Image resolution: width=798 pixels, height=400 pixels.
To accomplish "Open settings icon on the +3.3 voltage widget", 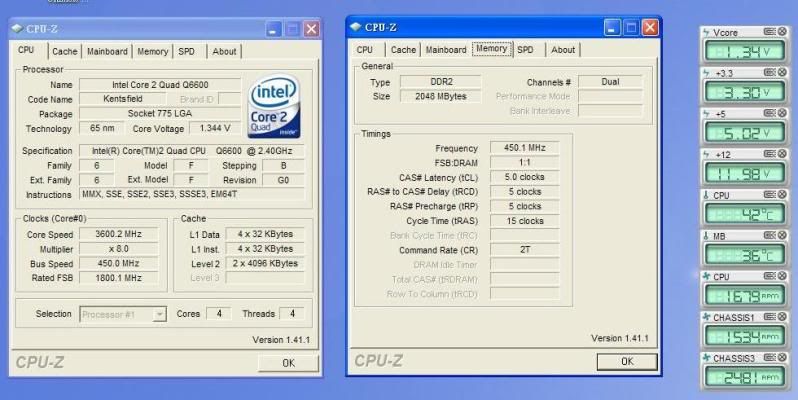I will (x=769, y=73).
